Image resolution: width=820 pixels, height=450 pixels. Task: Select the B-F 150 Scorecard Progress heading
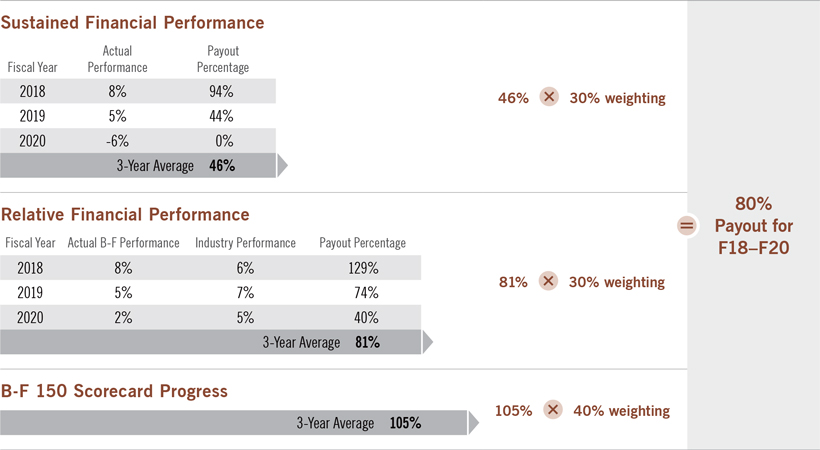coord(114,391)
